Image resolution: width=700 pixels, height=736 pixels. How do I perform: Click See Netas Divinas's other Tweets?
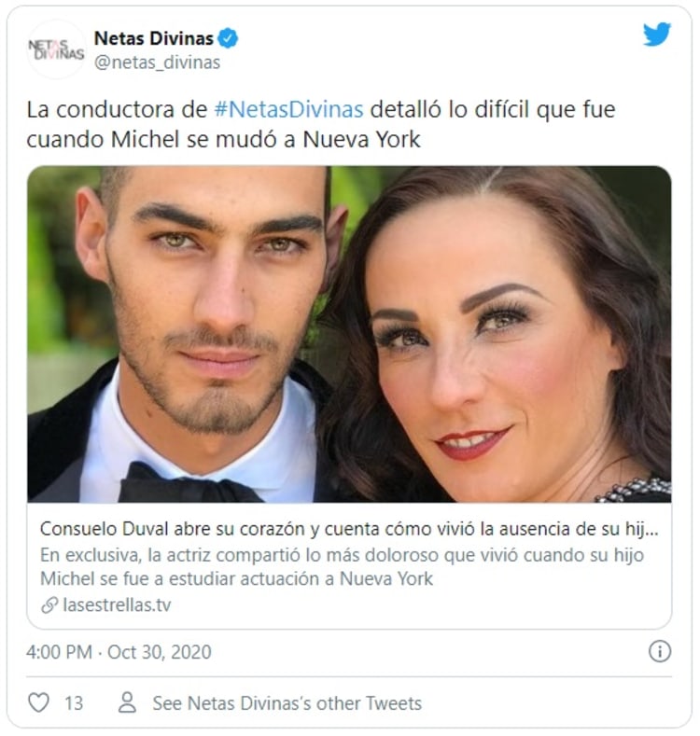pyautogui.click(x=287, y=703)
